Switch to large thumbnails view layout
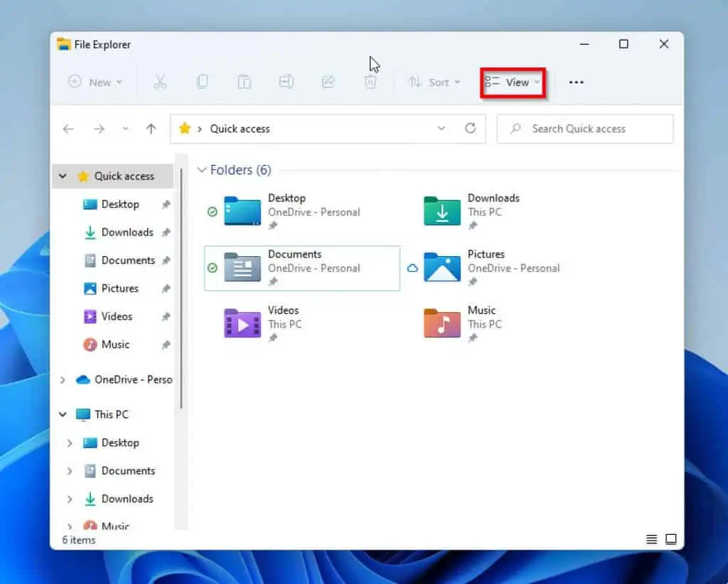This screenshot has width=728, height=584. 670,539
